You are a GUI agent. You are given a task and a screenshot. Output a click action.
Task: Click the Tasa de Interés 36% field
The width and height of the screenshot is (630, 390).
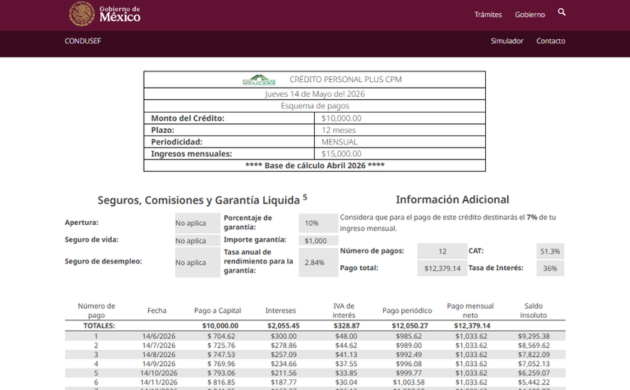coord(550,268)
